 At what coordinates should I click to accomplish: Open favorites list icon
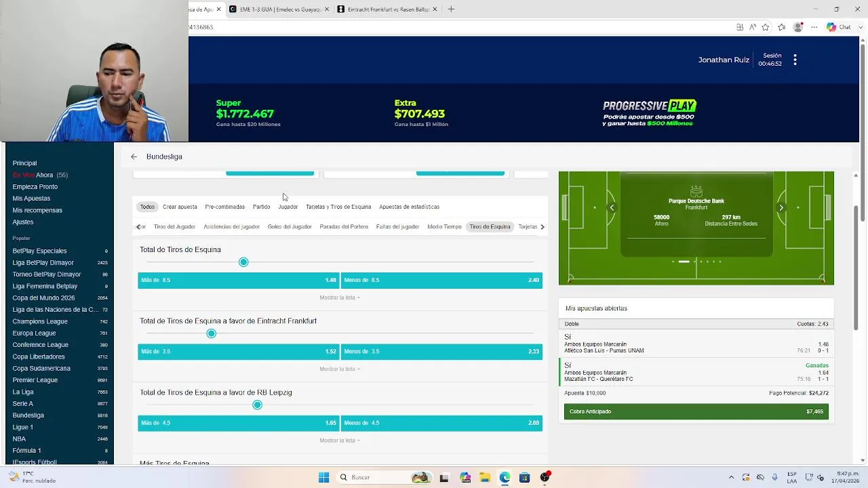pyautogui.click(x=782, y=27)
